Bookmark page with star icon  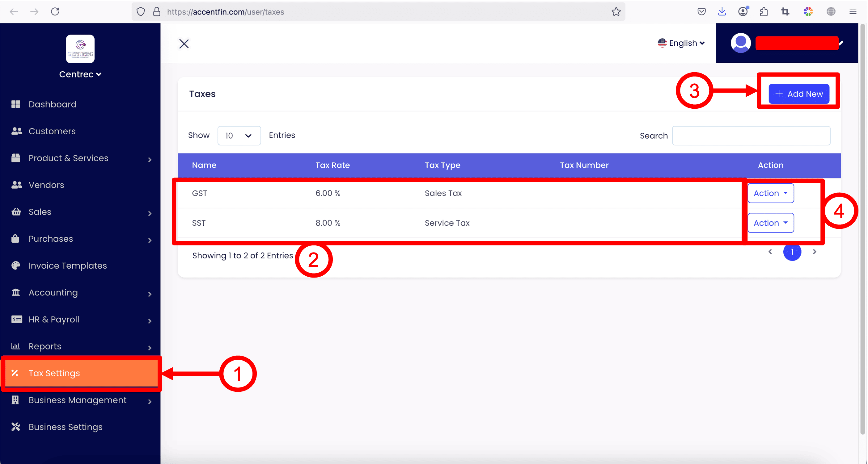tap(616, 12)
